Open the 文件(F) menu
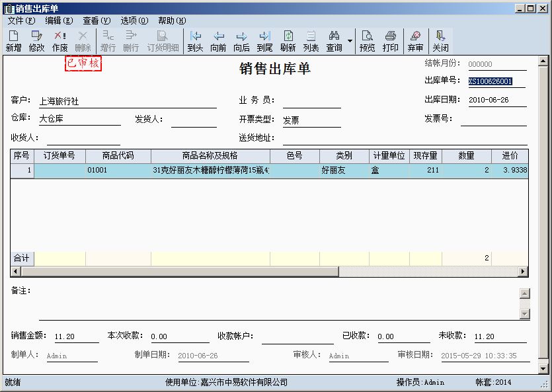552x392 pixels. [21, 20]
